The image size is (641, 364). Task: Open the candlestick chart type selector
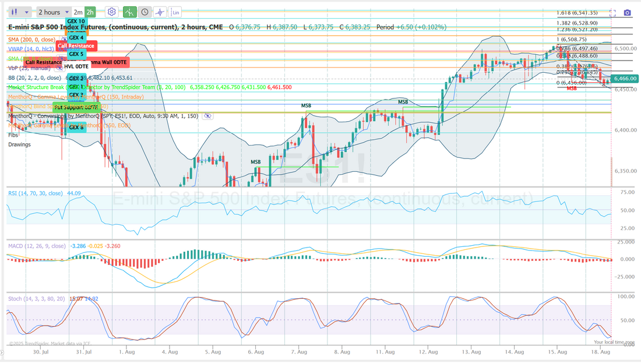[x=15, y=12]
